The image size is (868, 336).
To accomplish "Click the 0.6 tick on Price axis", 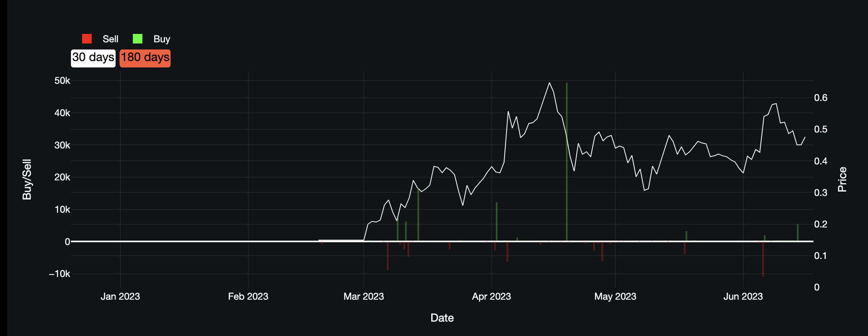I will coord(821,98).
